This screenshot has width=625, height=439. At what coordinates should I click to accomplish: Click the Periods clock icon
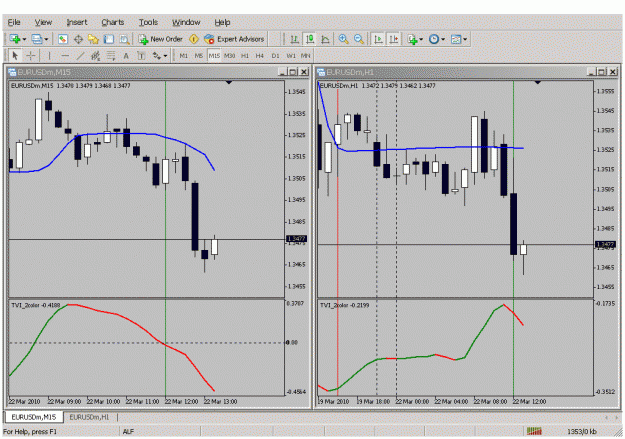click(x=434, y=39)
